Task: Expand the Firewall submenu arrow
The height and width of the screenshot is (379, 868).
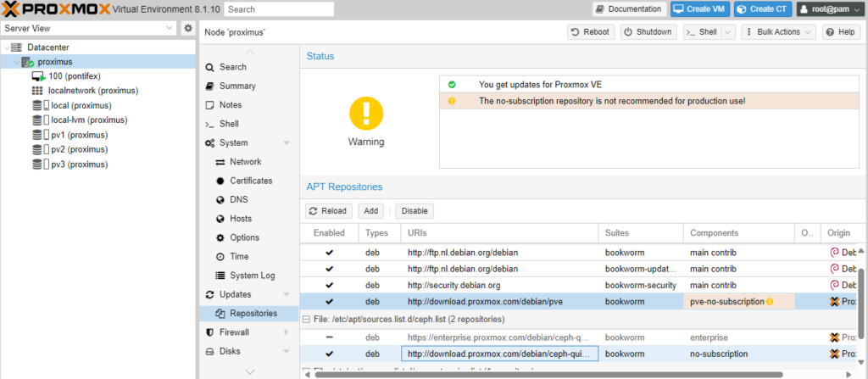Action: (x=287, y=332)
